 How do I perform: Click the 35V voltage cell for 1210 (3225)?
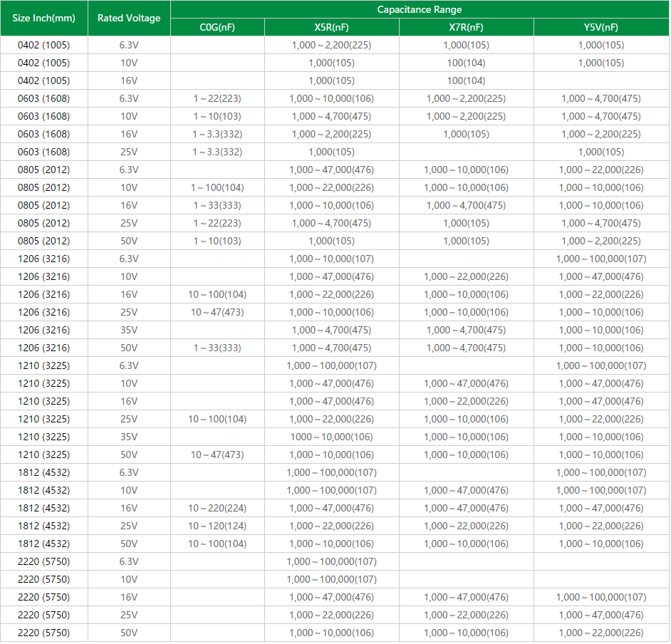[x=129, y=437]
